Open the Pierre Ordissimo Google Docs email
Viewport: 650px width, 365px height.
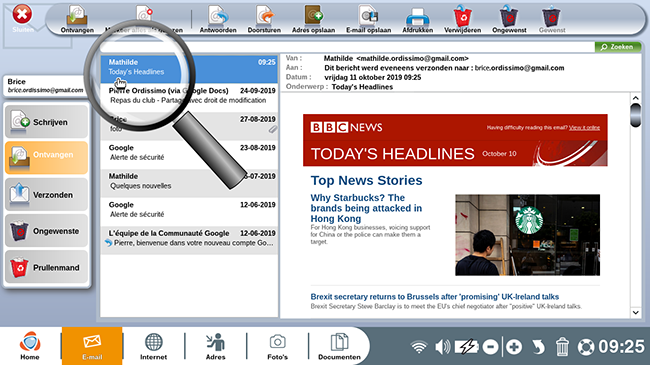189,97
